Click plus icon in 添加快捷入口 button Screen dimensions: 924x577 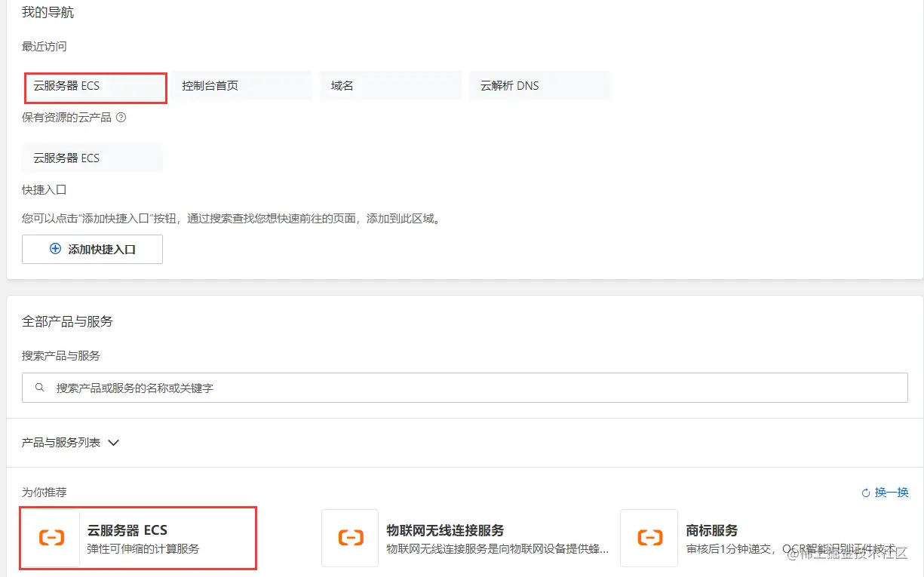[55, 249]
